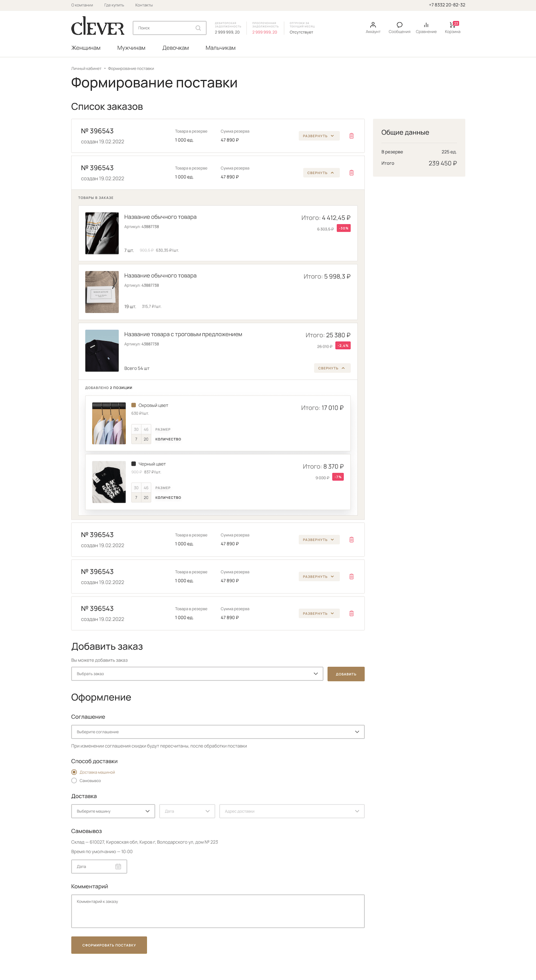Click the 'Добавить' order button
This screenshot has width=536, height=980.
point(346,674)
